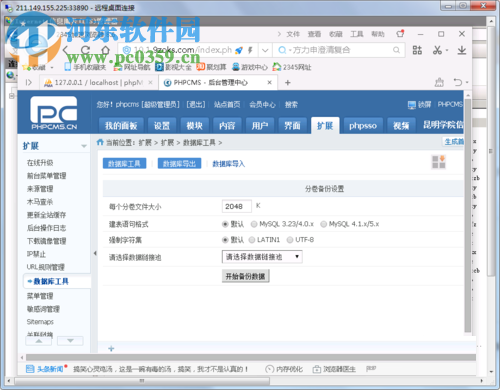Select 默认 radio for 强制字符集
Viewport: 500px width, 390px height.
click(225, 240)
